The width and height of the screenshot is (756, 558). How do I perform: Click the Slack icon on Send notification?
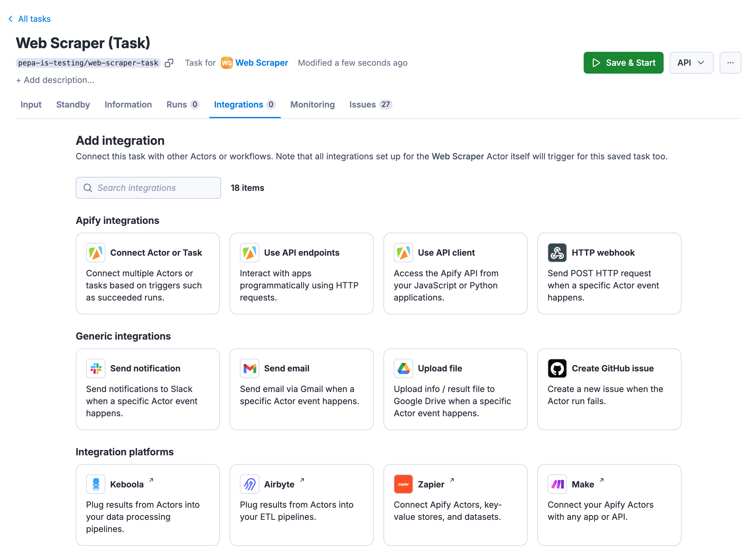click(95, 368)
